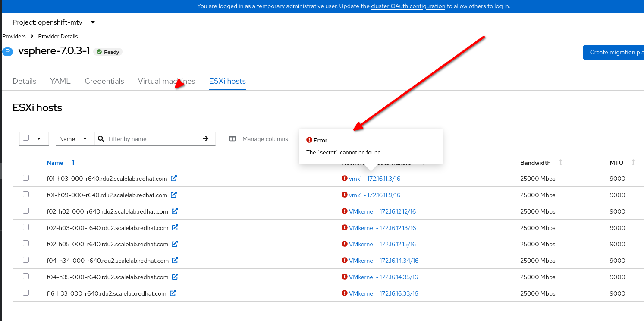Screen dimensions: 644x321
Task: Click the Manage columns button label
Action: pos(265,139)
